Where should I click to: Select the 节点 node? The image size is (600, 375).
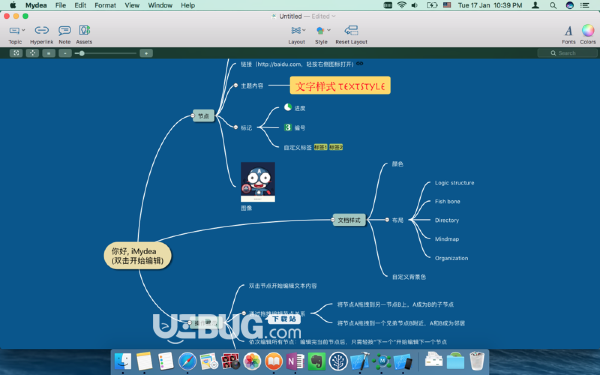coord(204,116)
